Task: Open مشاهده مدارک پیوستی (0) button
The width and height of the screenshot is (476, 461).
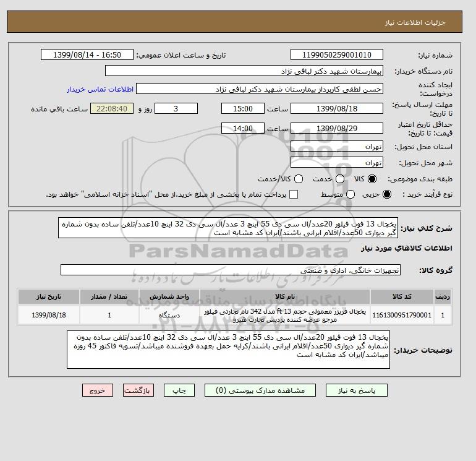Action: coord(260,390)
